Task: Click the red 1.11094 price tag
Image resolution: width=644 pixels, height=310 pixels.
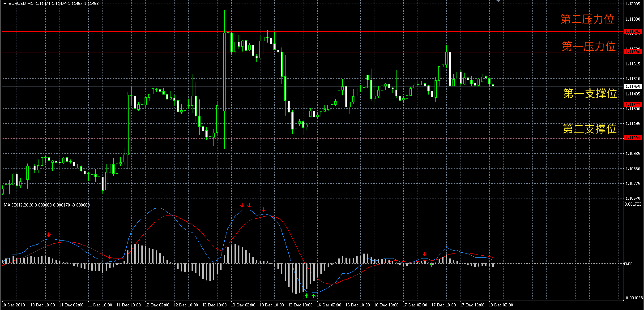Action: pos(633,138)
